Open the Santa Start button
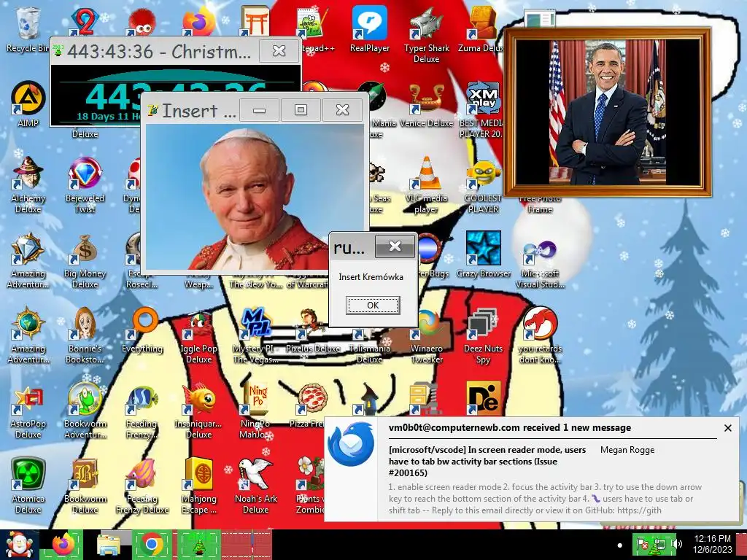Screen dimensions: 747x560 point(19,545)
